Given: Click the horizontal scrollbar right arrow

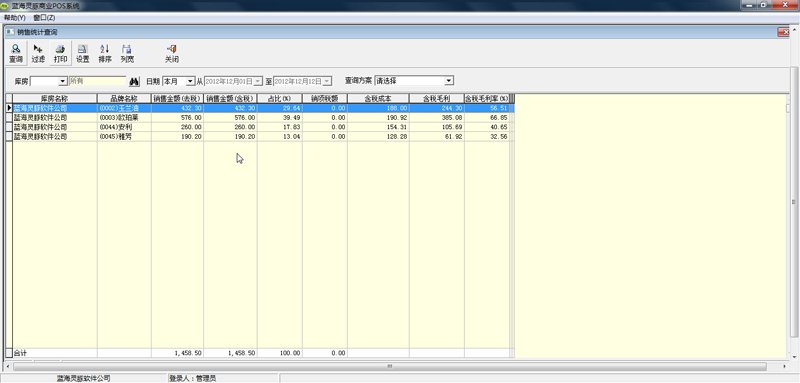Looking at the screenshot, I should (x=784, y=367).
